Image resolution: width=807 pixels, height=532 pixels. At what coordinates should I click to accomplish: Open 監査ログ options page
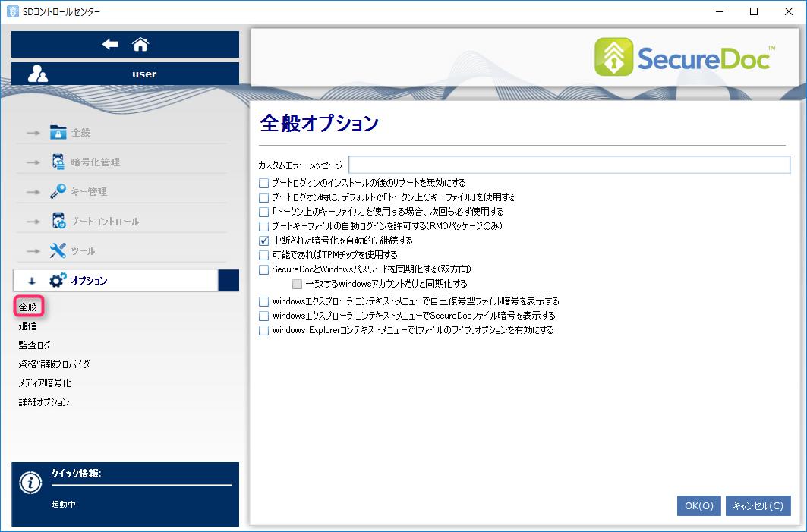(x=35, y=345)
